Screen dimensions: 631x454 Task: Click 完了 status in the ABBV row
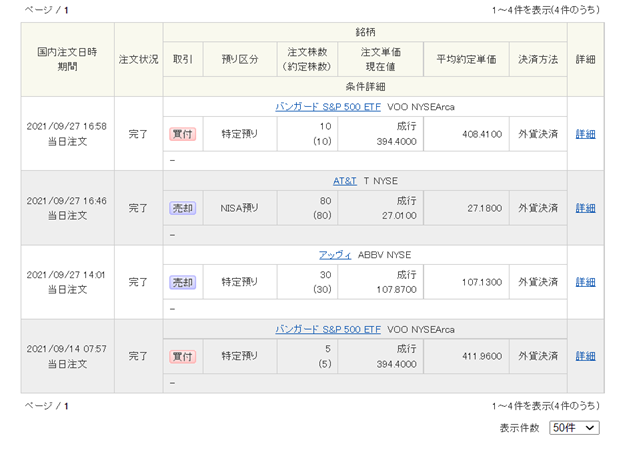pyautogui.click(x=138, y=282)
